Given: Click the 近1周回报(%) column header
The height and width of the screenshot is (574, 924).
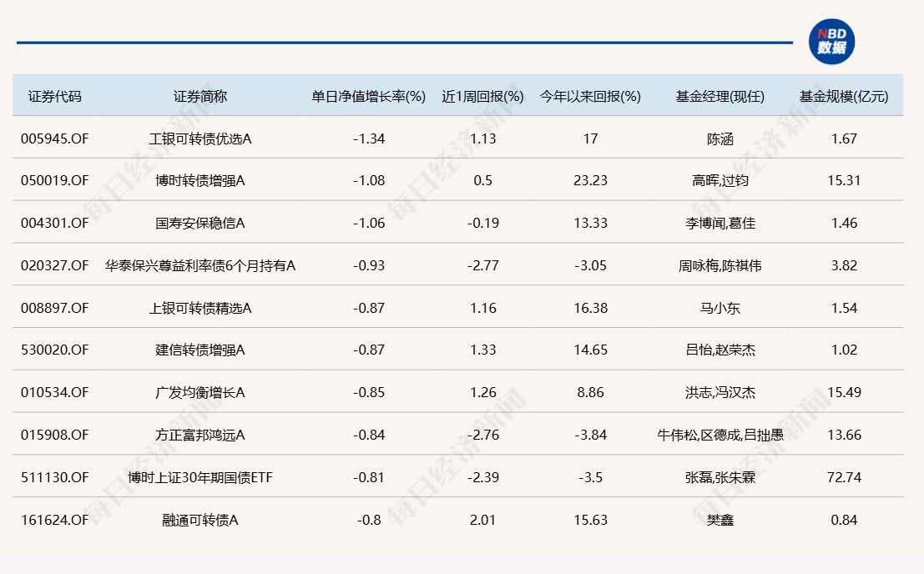Looking at the screenshot, I should coord(482,96).
